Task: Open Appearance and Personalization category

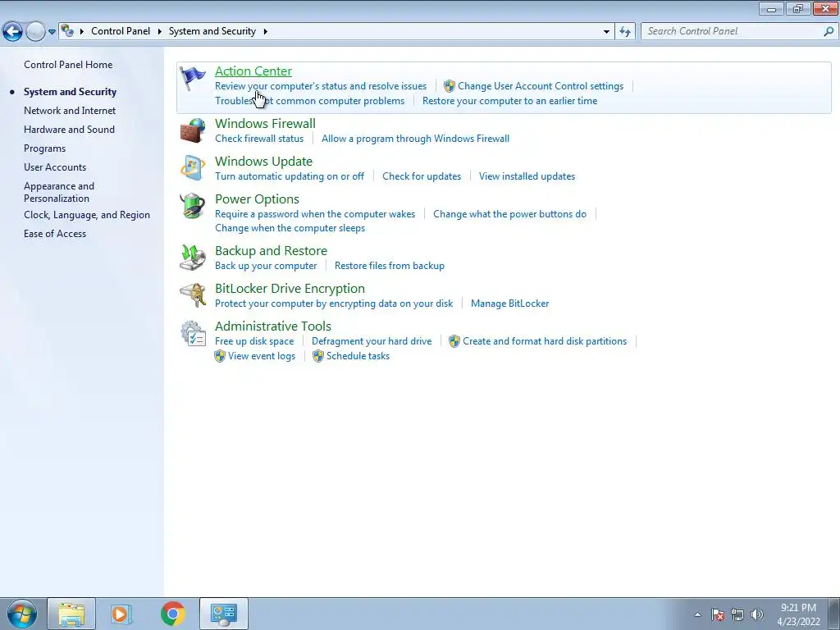Action: pos(59,192)
